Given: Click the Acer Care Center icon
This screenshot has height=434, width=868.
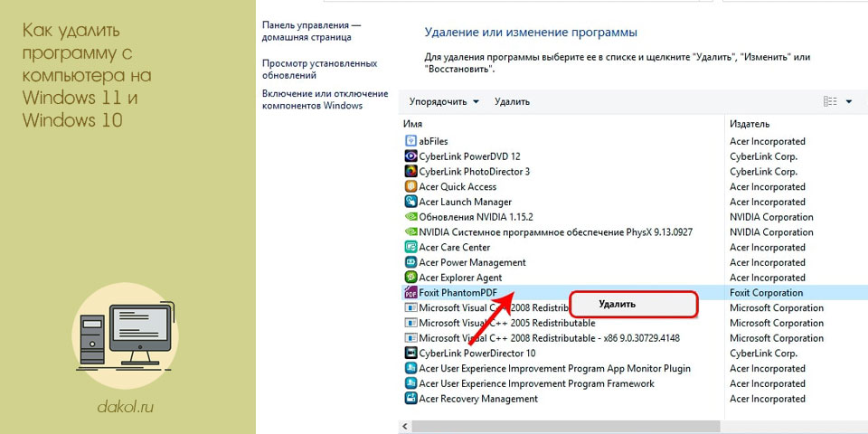Looking at the screenshot, I should point(410,248).
